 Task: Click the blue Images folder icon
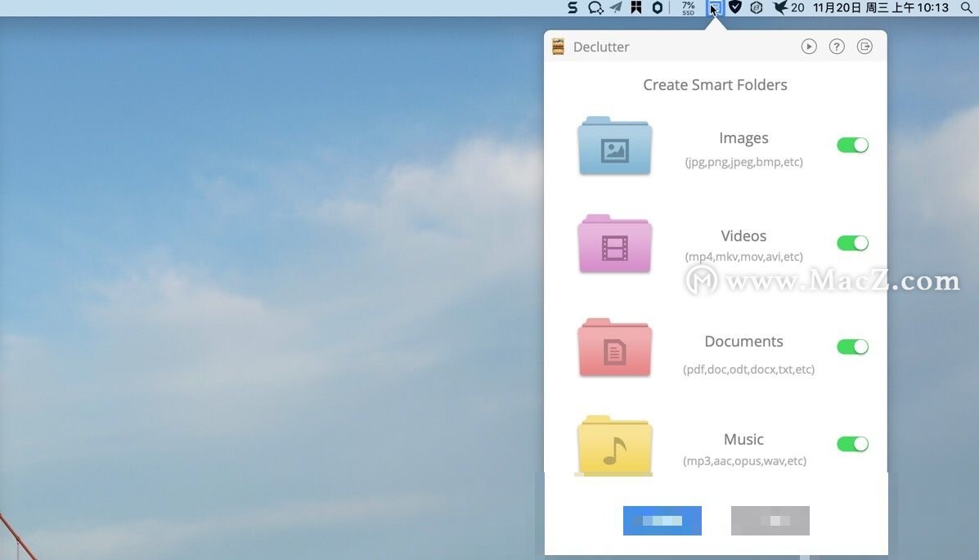[x=615, y=146]
